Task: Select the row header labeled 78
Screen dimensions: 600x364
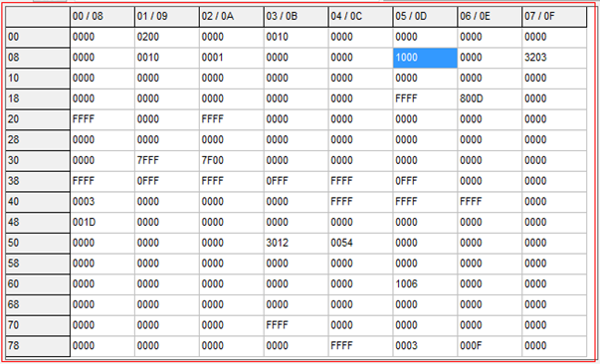Action: click(x=38, y=346)
